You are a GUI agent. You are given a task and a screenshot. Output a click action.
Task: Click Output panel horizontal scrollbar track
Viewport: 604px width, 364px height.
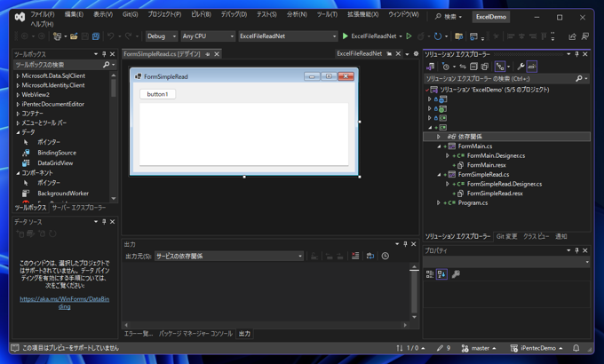click(x=266, y=325)
